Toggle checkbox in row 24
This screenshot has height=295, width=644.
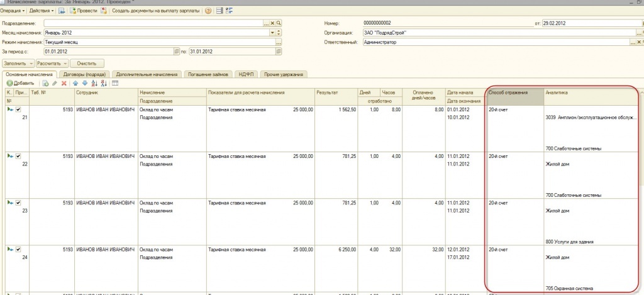click(x=18, y=249)
